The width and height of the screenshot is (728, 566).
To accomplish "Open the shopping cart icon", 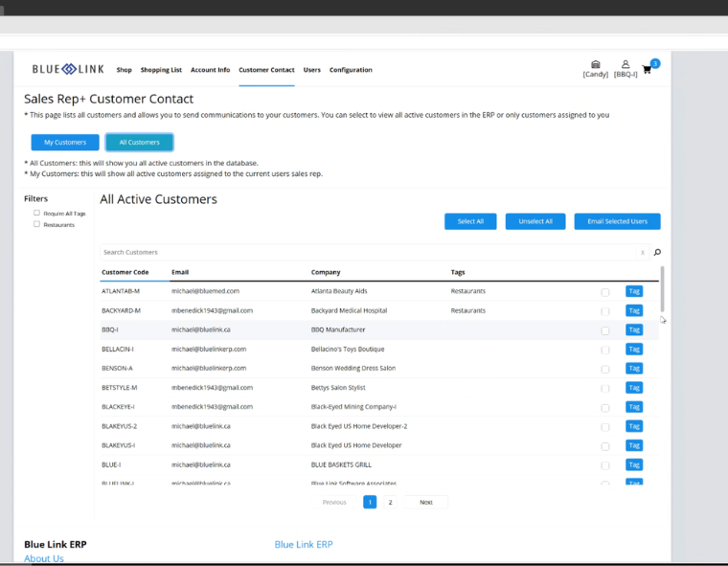I will click(647, 70).
